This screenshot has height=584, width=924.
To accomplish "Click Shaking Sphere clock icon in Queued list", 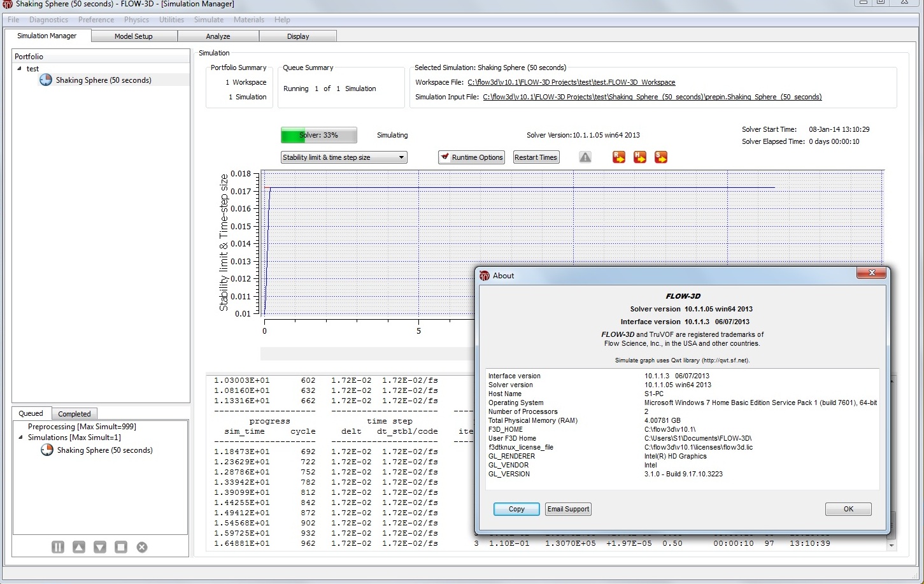I will click(46, 450).
